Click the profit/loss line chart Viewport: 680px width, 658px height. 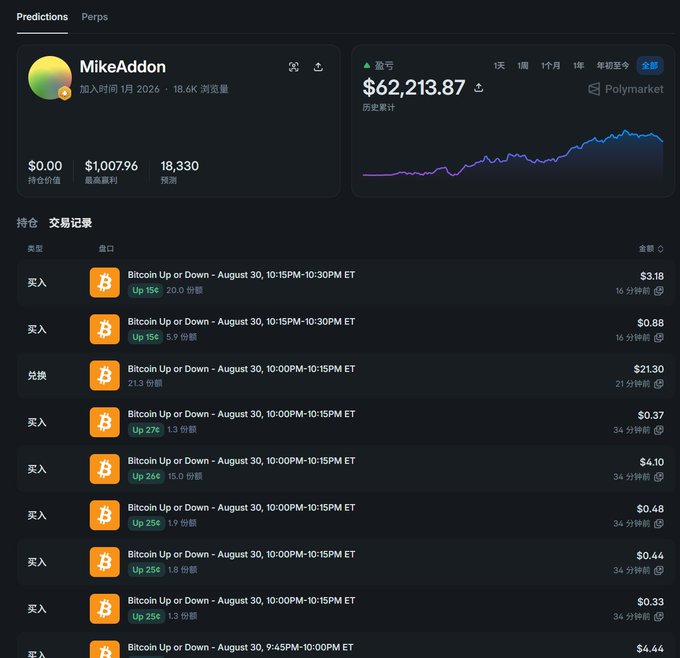(513, 153)
